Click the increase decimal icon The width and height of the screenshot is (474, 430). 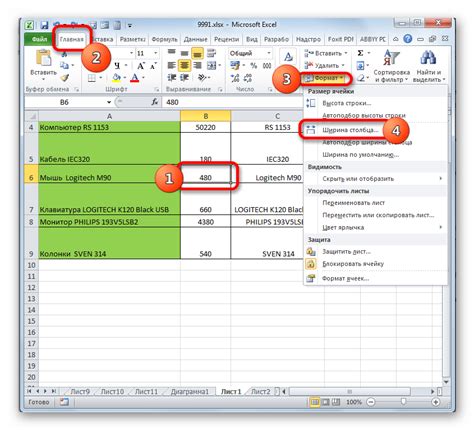click(x=235, y=78)
